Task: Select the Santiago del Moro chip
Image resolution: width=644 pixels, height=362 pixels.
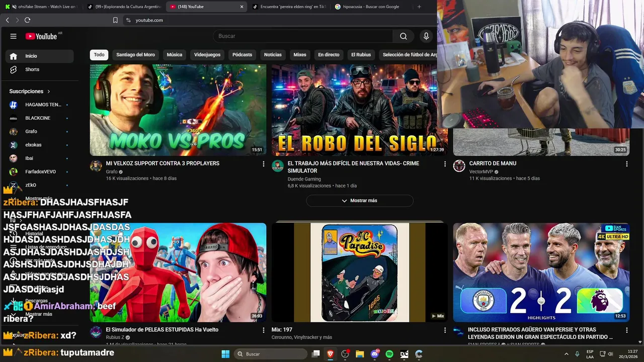Action: (136, 55)
